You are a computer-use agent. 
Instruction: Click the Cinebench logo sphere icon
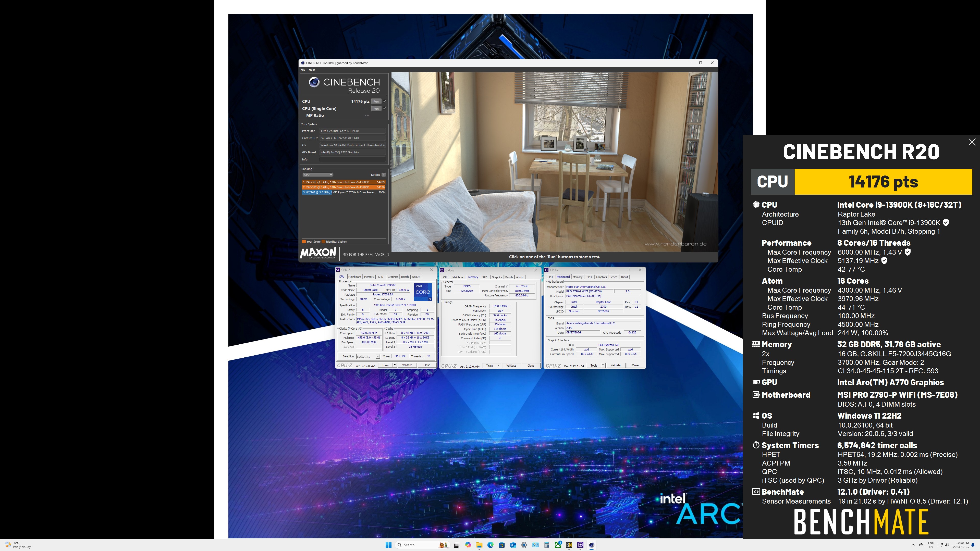(314, 82)
